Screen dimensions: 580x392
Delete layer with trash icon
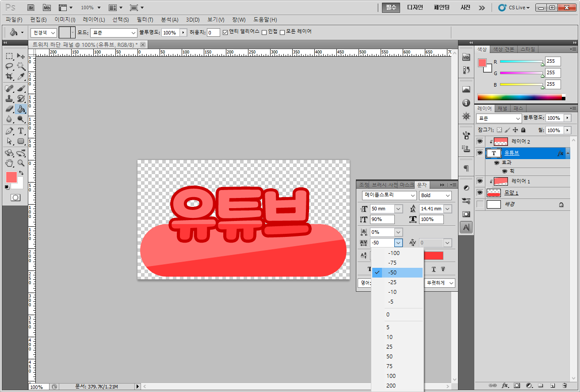tap(565, 385)
